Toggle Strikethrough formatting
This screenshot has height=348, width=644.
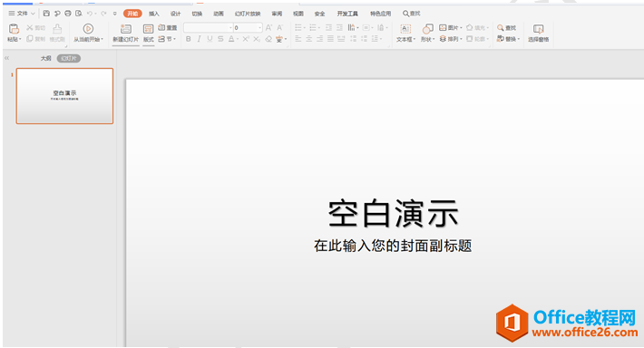coord(220,39)
